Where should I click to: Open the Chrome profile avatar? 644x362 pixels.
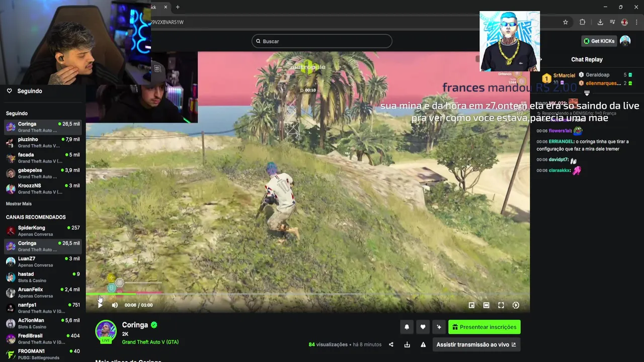[x=624, y=22]
